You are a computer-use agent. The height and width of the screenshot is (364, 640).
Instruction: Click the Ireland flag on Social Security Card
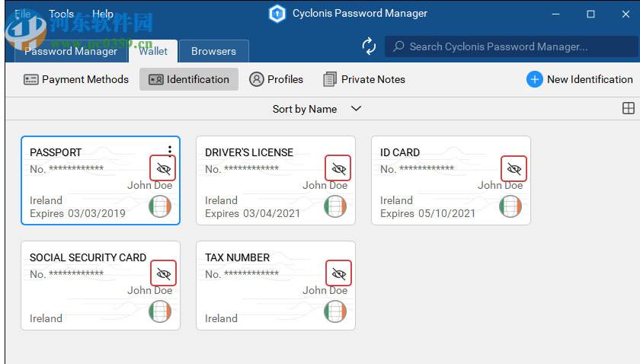[160, 311]
